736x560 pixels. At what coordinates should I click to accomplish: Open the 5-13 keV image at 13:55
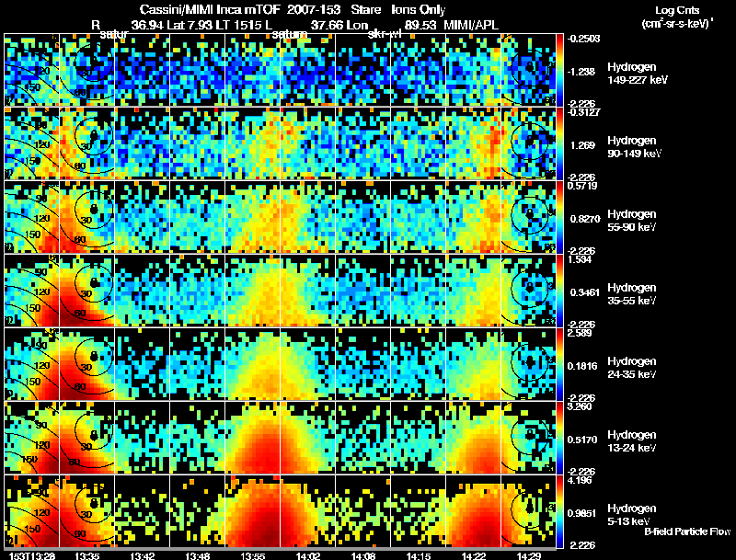(252, 511)
